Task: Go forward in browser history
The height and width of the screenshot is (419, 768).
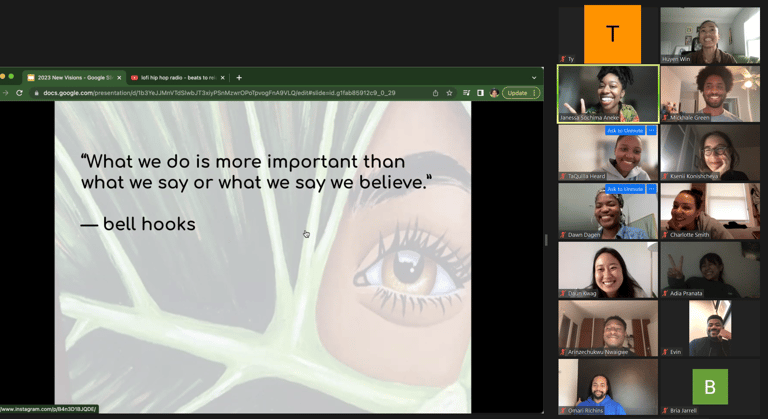Action: 5,93
